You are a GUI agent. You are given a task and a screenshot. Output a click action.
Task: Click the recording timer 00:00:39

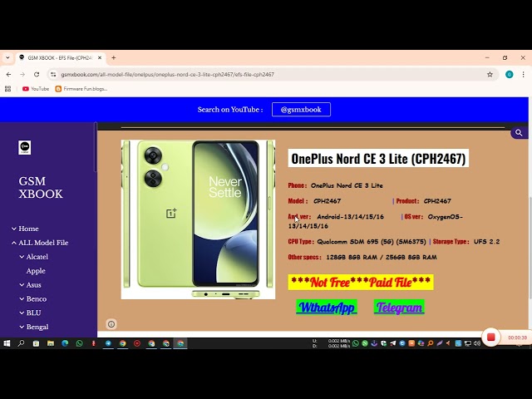pyautogui.click(x=517, y=337)
